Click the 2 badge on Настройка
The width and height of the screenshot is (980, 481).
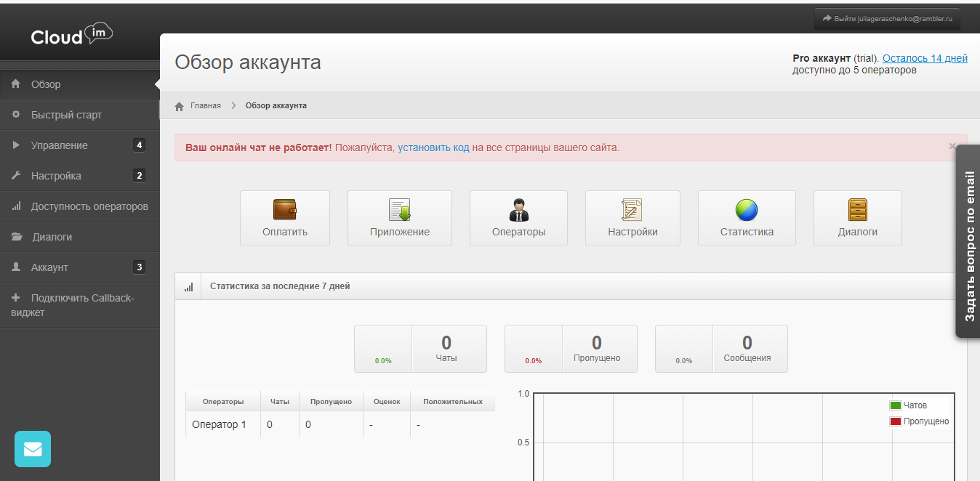click(139, 176)
